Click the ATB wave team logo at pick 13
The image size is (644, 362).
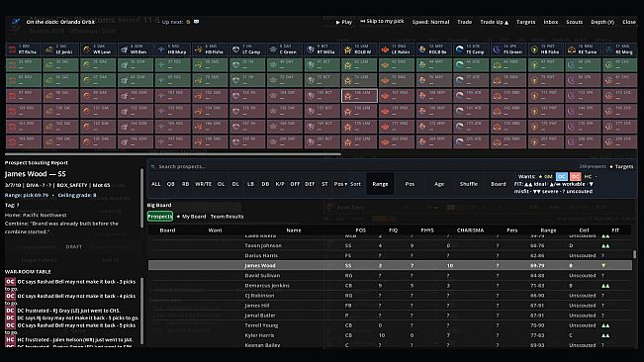[460, 49]
